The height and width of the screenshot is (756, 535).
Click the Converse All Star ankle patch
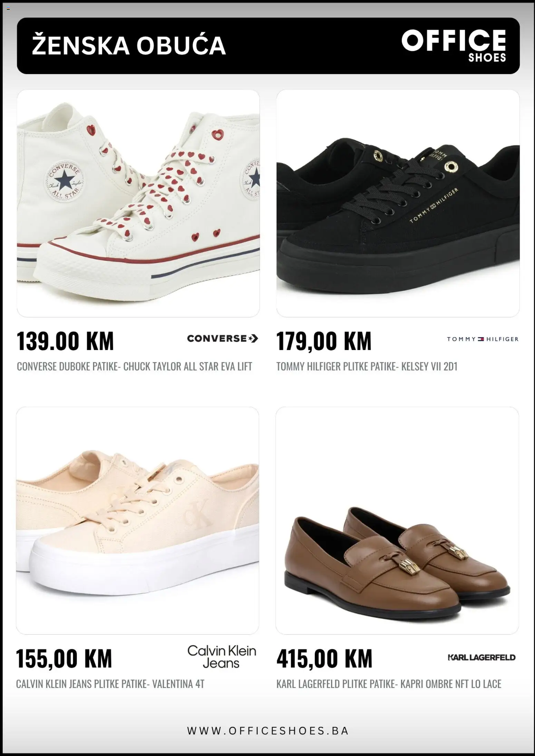[64, 182]
